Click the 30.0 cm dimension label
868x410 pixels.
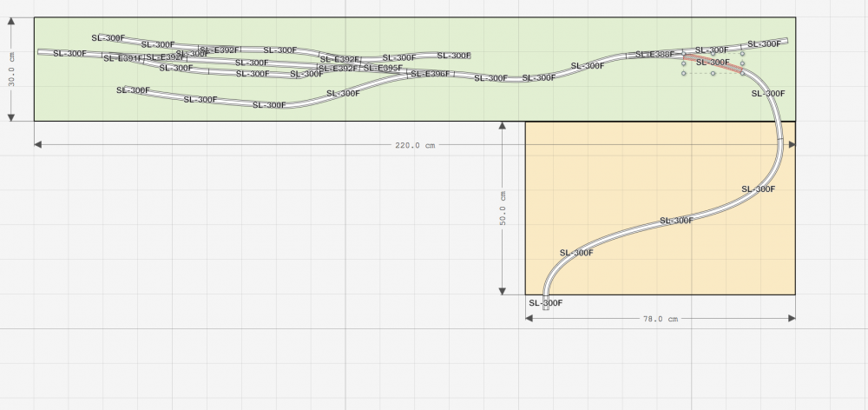[x=11, y=69]
